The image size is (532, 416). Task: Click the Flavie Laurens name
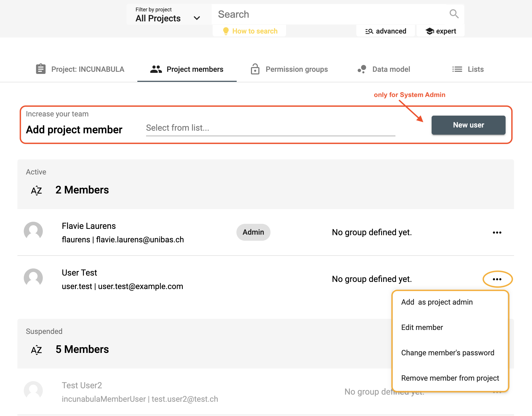click(x=89, y=226)
